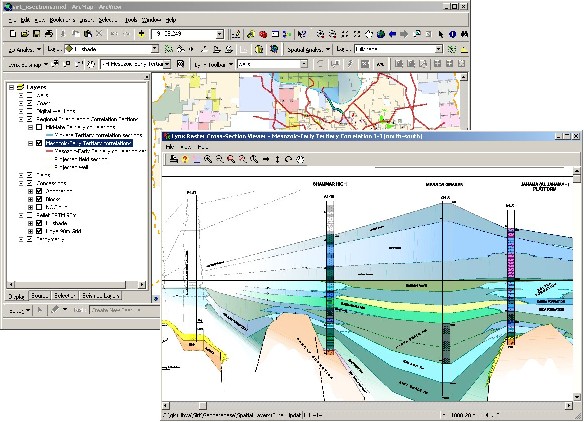Uncheck the highlighted Mesozoic-Early Tertiary correlations layer
Viewport: 584px width, 422px height.
[x=39, y=143]
